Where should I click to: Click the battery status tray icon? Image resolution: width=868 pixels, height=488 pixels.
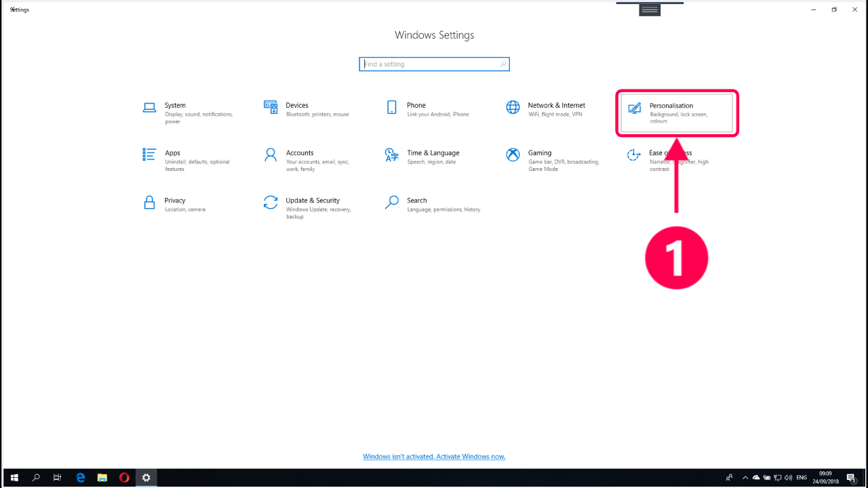pyautogui.click(x=767, y=478)
